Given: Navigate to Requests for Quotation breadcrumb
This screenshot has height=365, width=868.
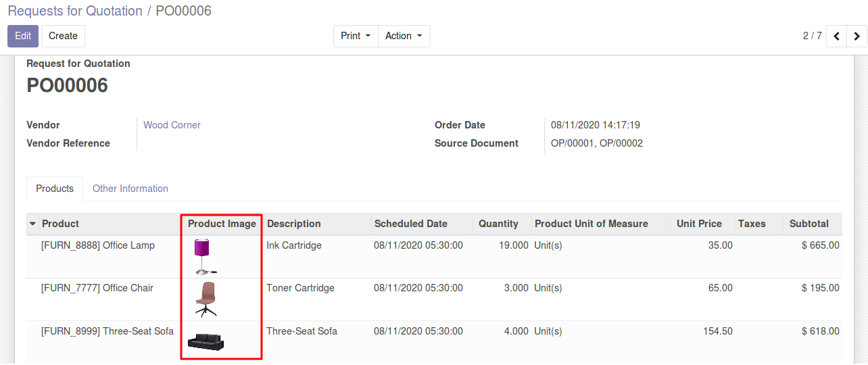Looking at the screenshot, I should pos(75,11).
